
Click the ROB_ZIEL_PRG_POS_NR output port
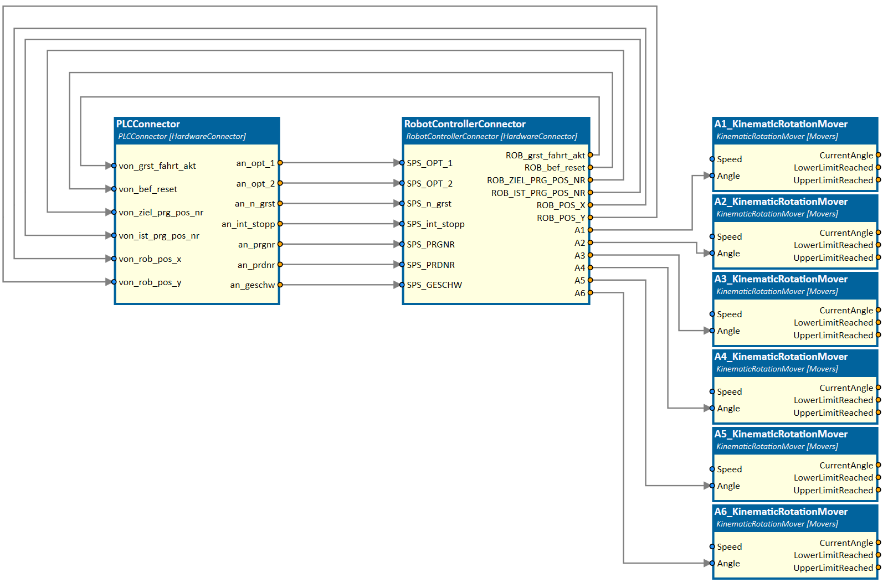[590, 180]
